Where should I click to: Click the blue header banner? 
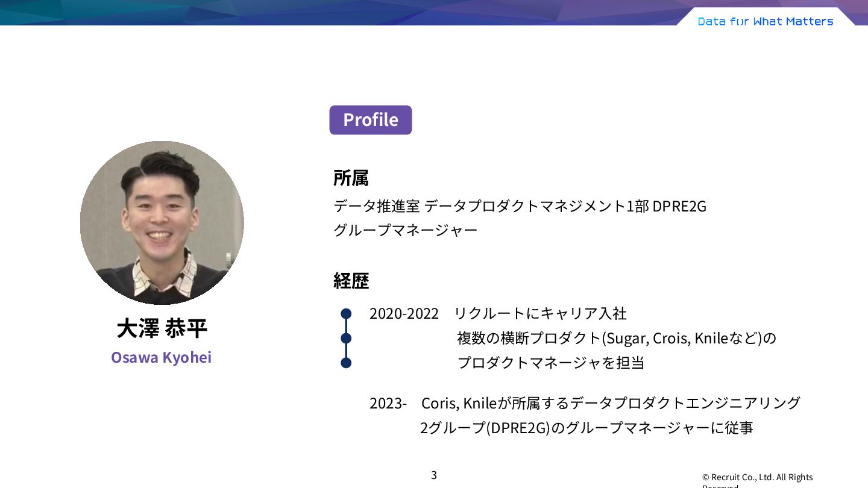tap(434, 13)
